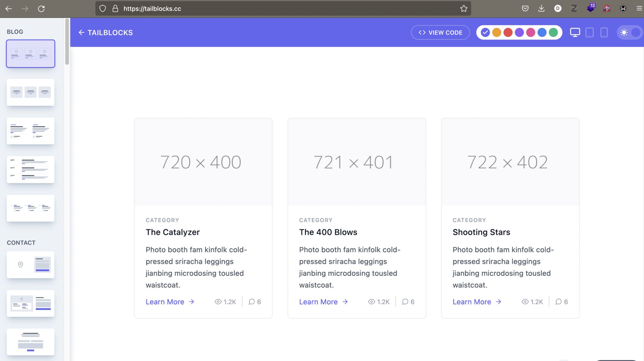644x361 pixels.
Task: Click the comment icon on The Catalyzer
Action: [252, 302]
